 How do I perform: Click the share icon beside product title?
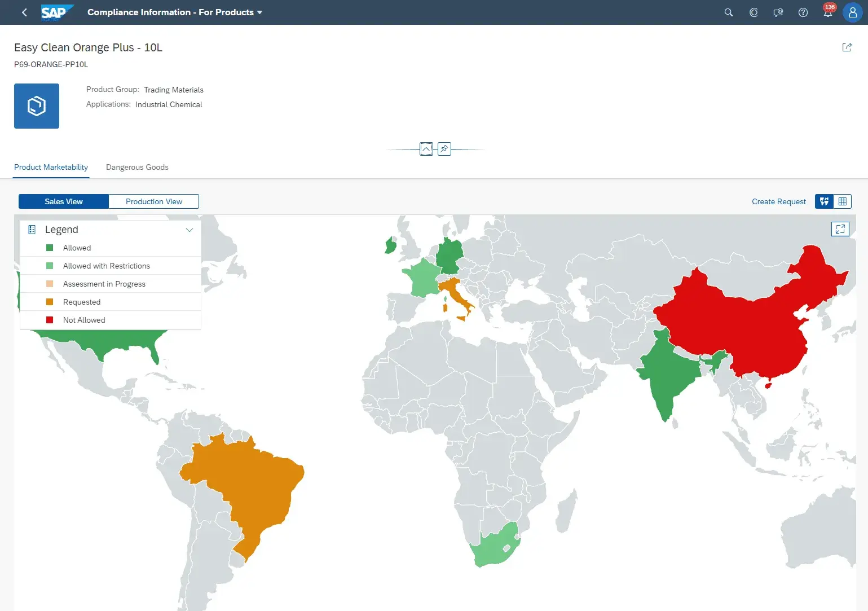847,47
